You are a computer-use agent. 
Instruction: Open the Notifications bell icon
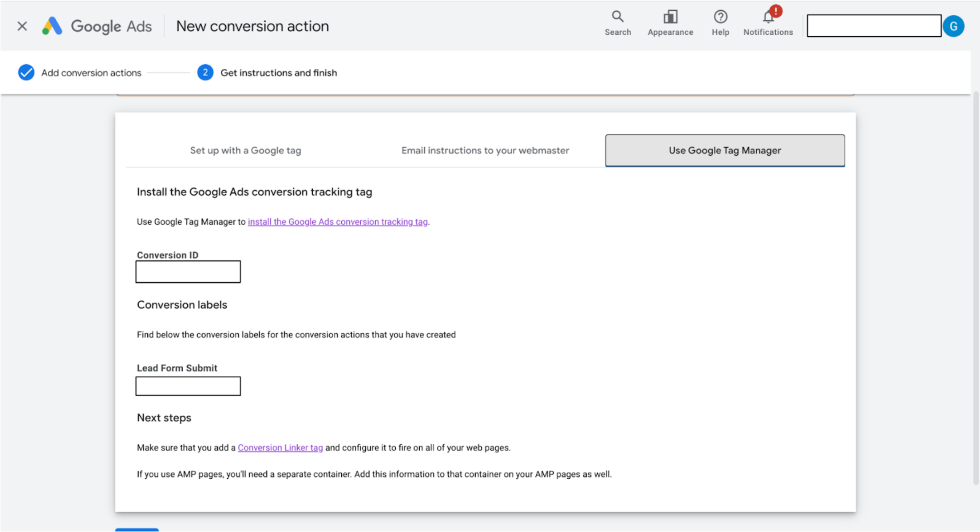767,18
